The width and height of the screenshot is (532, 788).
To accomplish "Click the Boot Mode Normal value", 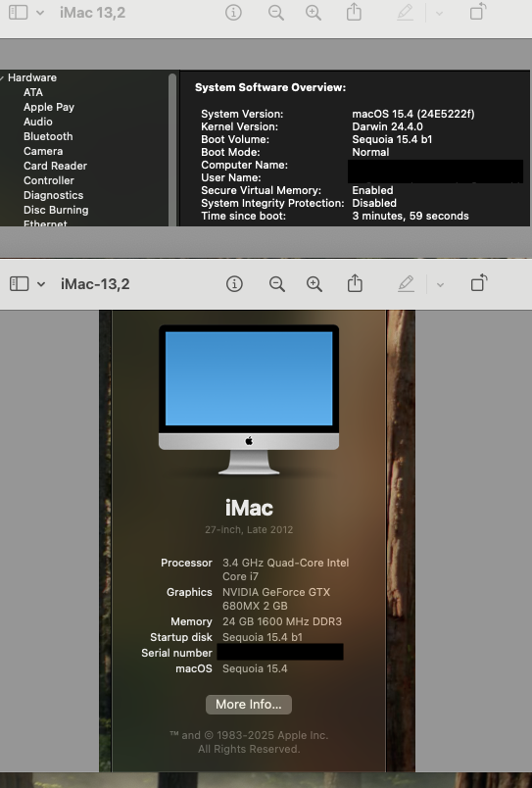I will (370, 152).
